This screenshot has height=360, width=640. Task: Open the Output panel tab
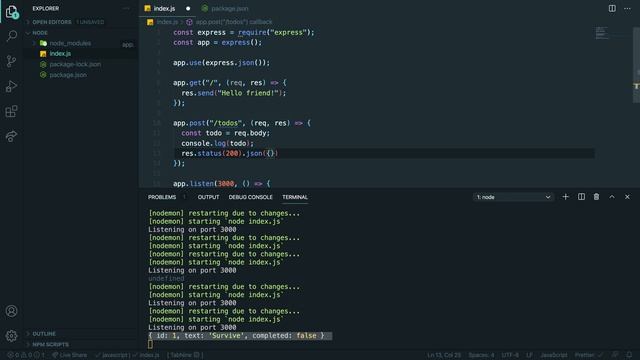click(x=208, y=197)
